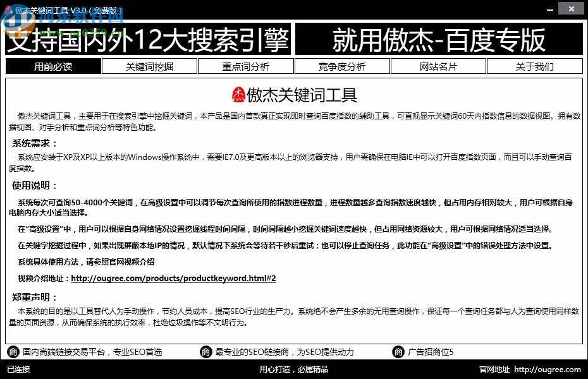The image size is (588, 379).
Task: Click the 用心打造，必属精品 status bar text
Action: click(294, 370)
